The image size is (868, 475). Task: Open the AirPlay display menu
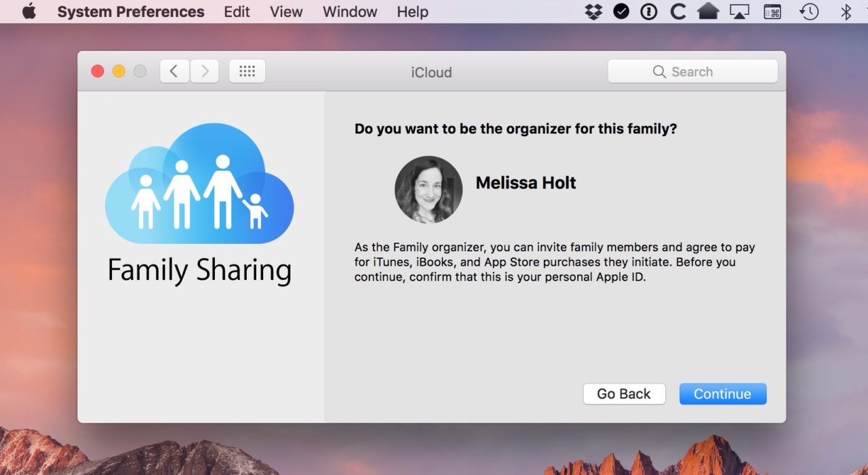[740, 12]
